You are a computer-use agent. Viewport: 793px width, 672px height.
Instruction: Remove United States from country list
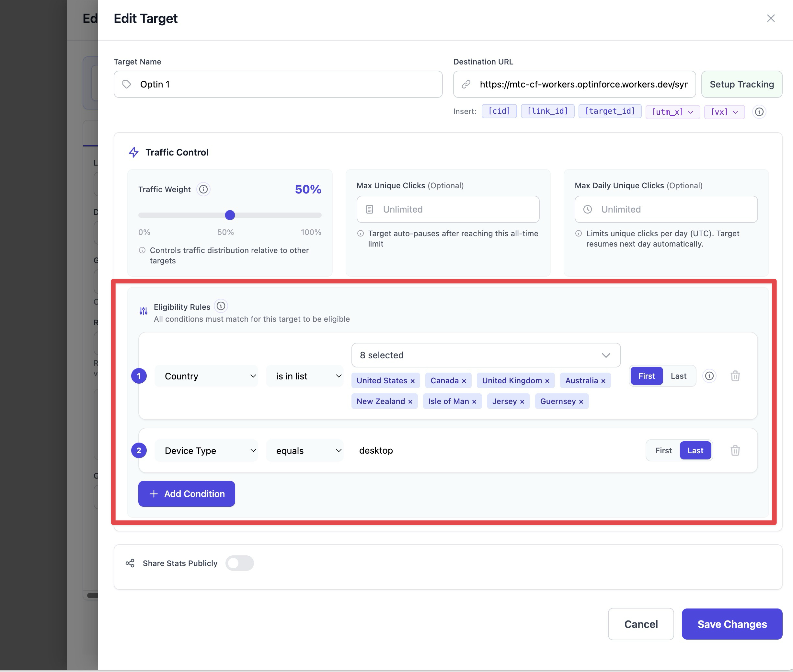click(412, 381)
